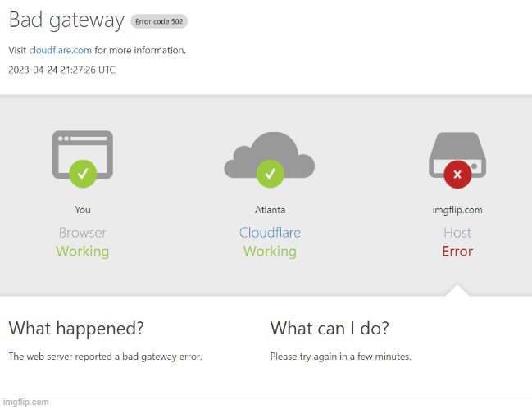
Task: Click the 'Atlanta' location label
Action: tap(270, 210)
